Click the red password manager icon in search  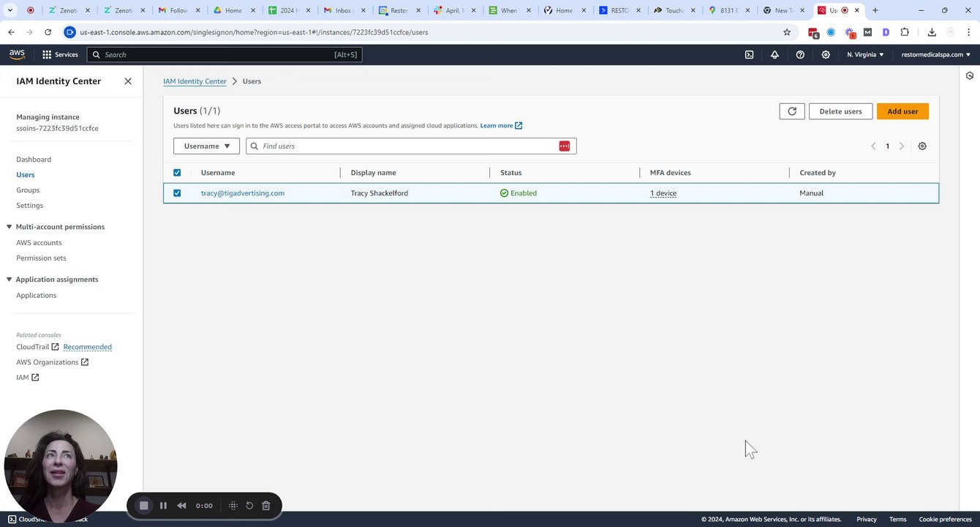pyautogui.click(x=565, y=146)
